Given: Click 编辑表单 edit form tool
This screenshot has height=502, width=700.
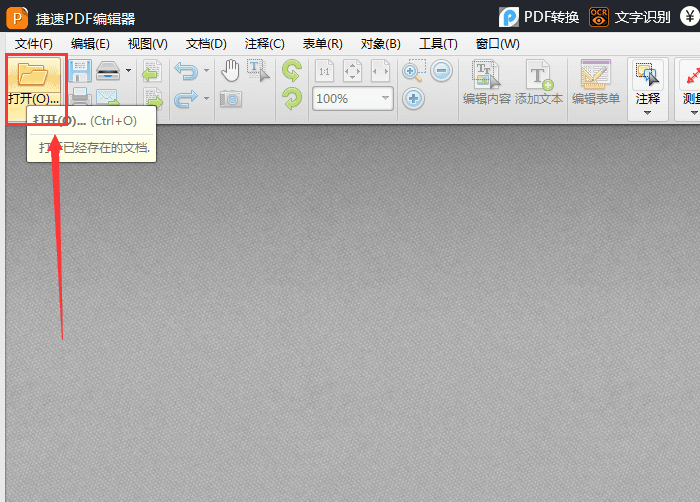Looking at the screenshot, I should pos(596,83).
